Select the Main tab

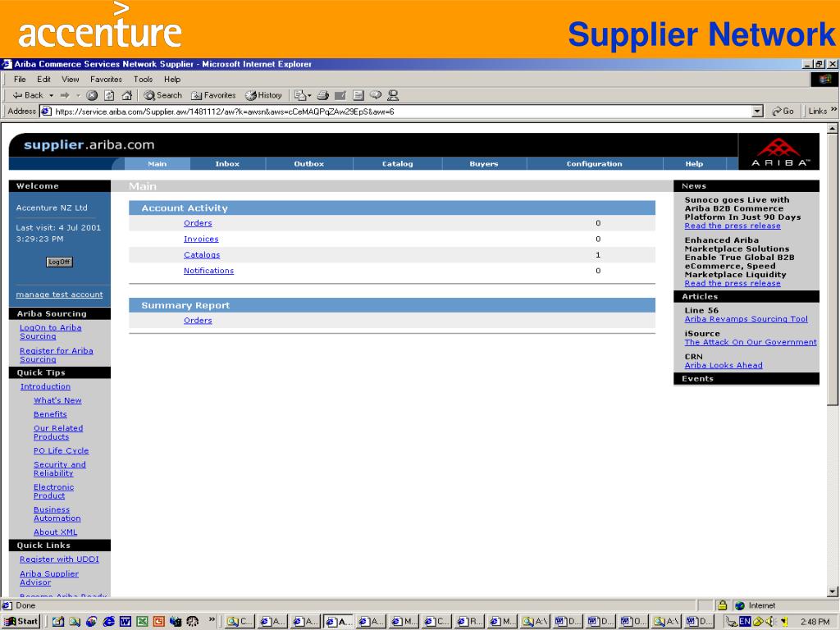point(157,164)
